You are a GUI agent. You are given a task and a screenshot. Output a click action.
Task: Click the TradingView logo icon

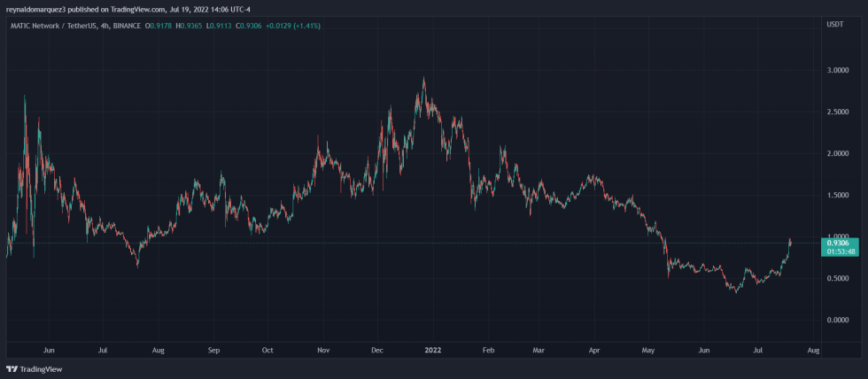point(12,369)
